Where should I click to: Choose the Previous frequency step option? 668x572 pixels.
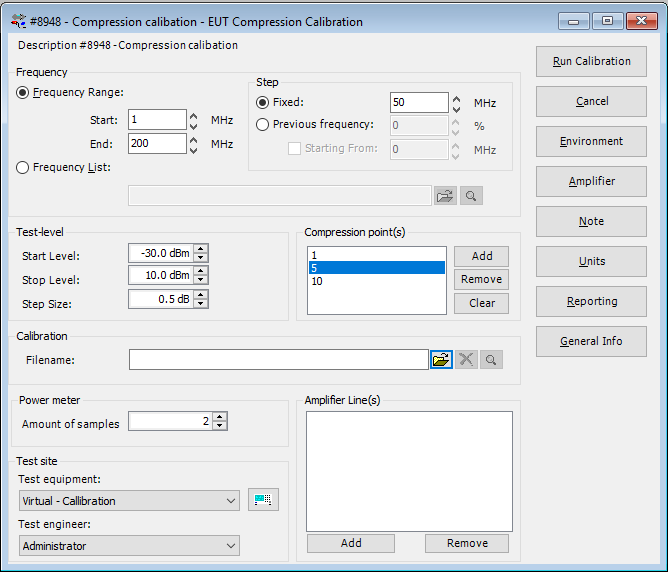tap(263, 125)
